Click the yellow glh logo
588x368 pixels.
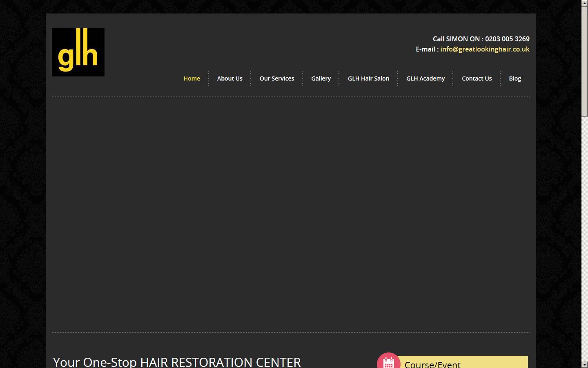pyautogui.click(x=78, y=52)
